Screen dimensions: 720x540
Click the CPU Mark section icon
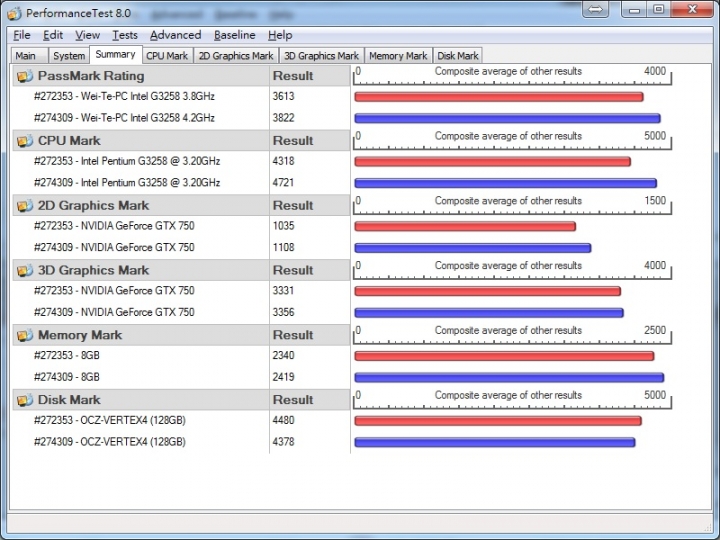click(x=25, y=141)
